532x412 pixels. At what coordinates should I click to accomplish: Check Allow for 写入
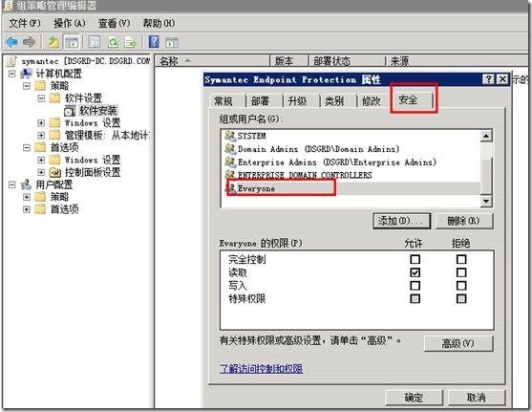415,285
